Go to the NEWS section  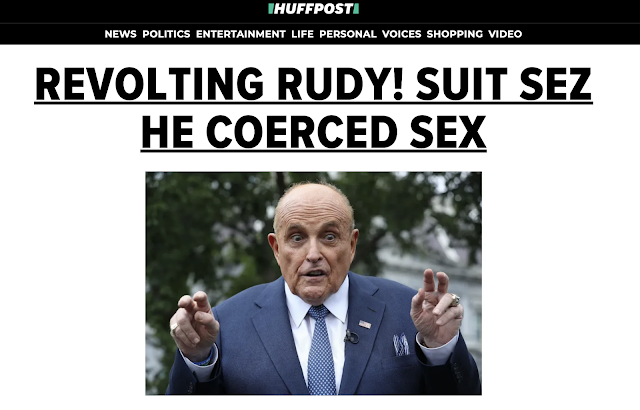tap(120, 34)
